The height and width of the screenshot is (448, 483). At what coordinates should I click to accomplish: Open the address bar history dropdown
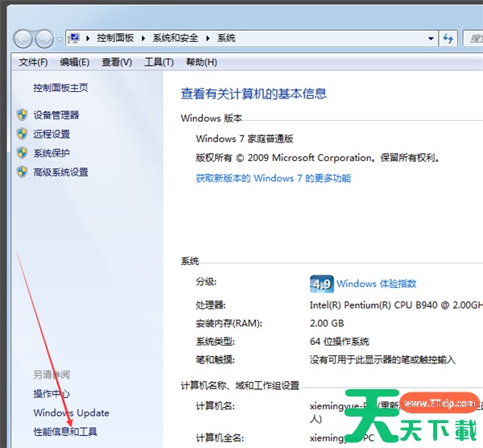(x=431, y=38)
